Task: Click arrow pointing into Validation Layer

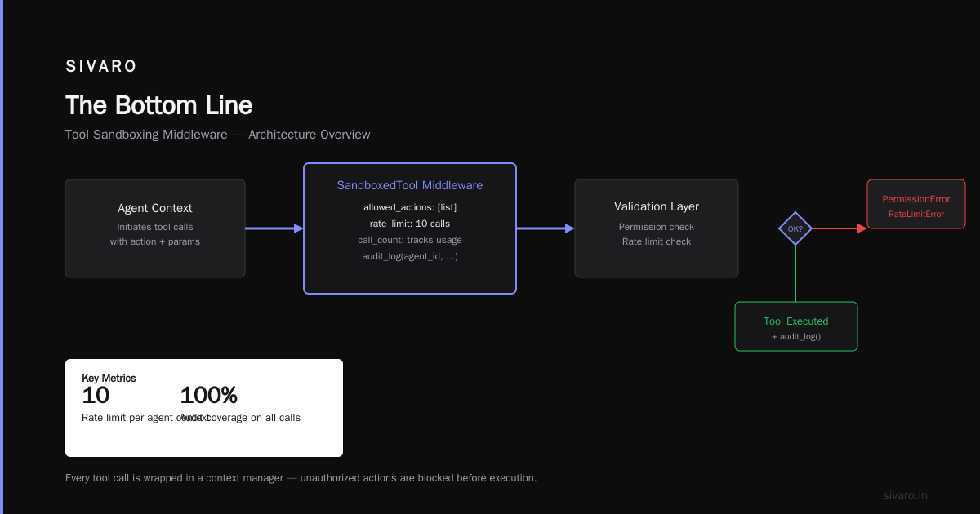Action: 546,228
